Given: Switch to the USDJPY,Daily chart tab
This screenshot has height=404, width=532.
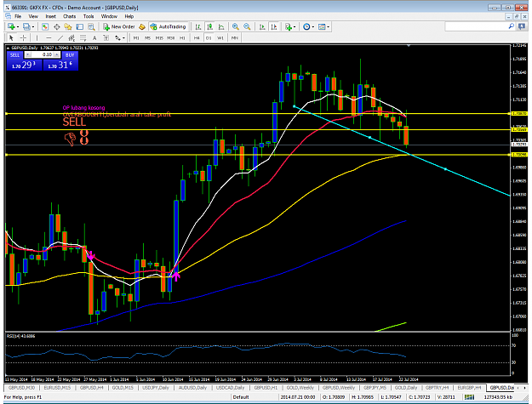Looking at the screenshot, I should (156, 388).
